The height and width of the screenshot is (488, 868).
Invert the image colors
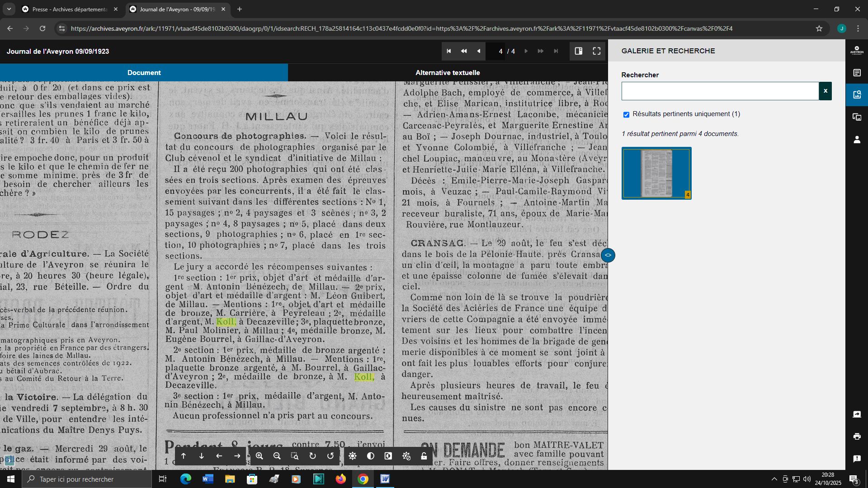point(388,456)
